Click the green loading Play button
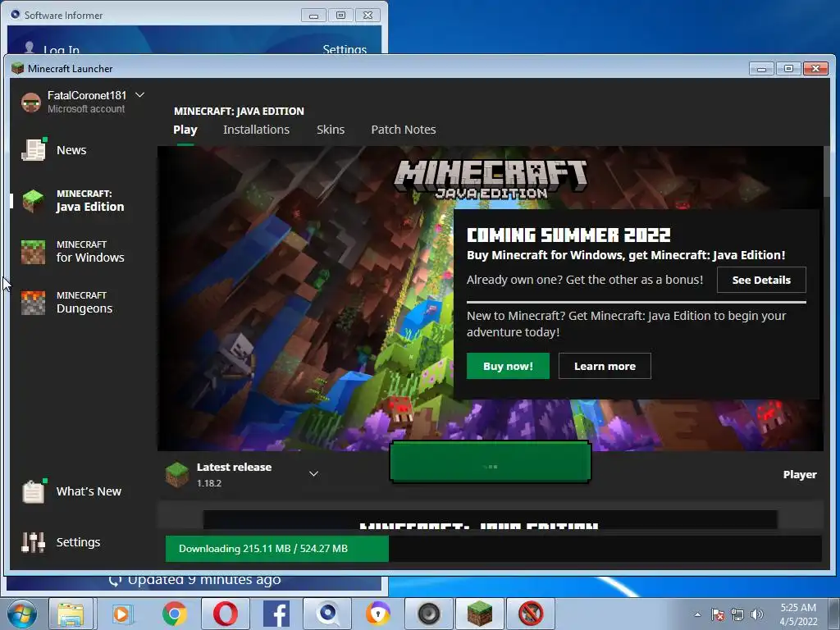Screen dimensions: 840x630 pyautogui.click(x=491, y=463)
